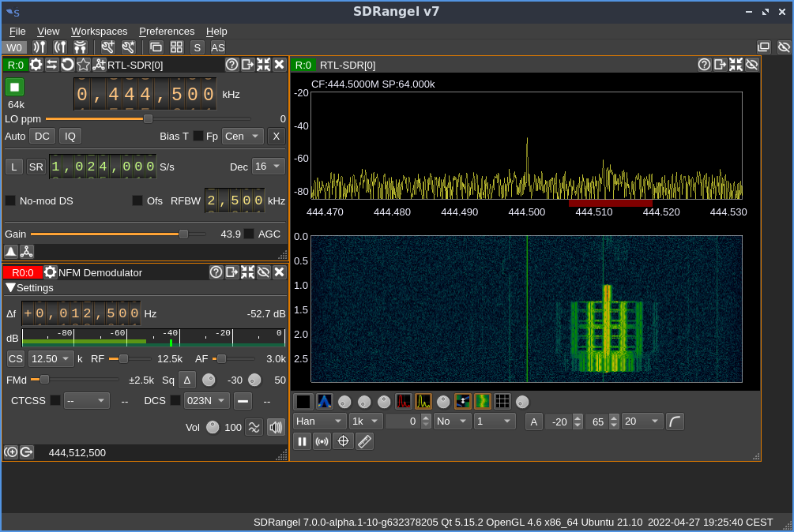Open the Han FFT window dropdown
Viewport: 794px width, 532px height.
319,421
